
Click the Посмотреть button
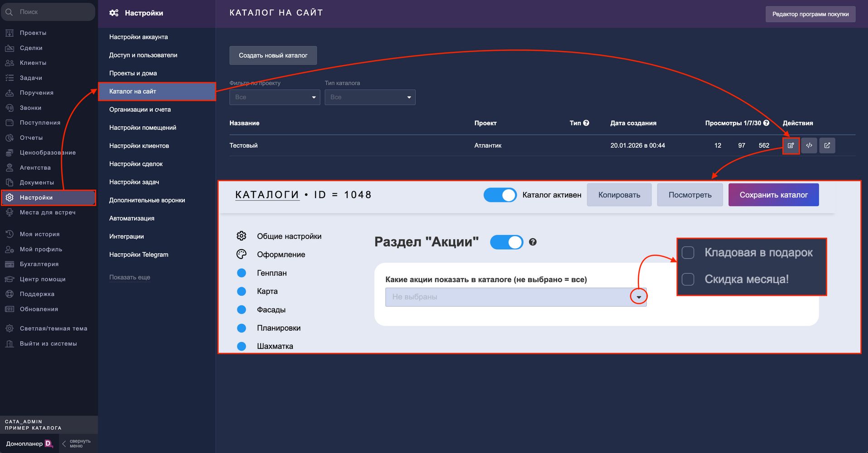pos(690,195)
